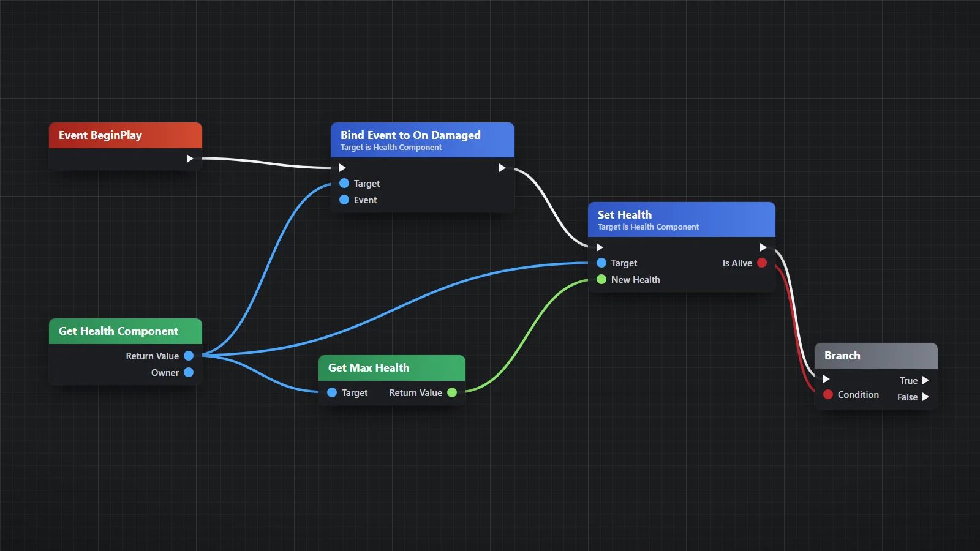Click the False output pin on Branch
980x551 pixels.
click(925, 397)
